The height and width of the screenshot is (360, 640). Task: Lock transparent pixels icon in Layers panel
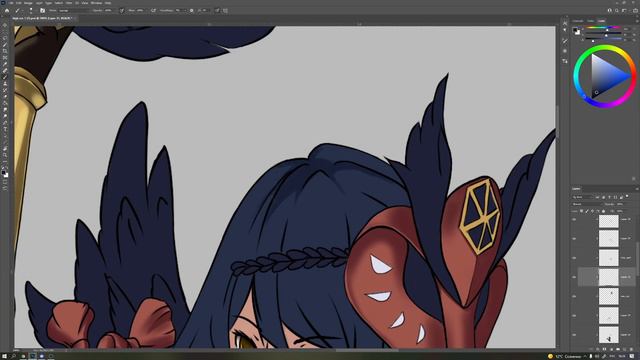point(581,211)
